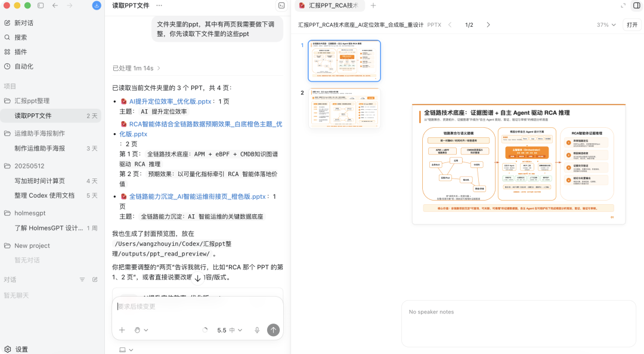Send message with the up-arrow button
Screen dimensions: 644x354
click(x=273, y=330)
